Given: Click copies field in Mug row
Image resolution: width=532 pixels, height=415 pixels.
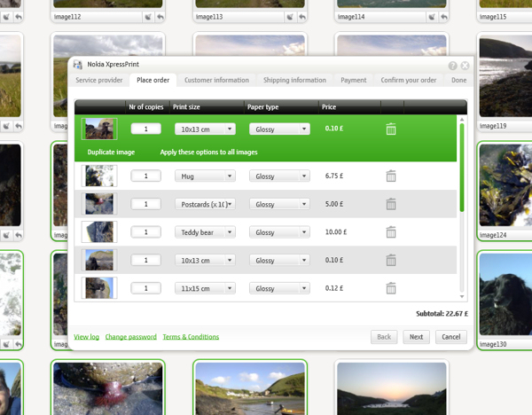Looking at the screenshot, I should point(146,176).
